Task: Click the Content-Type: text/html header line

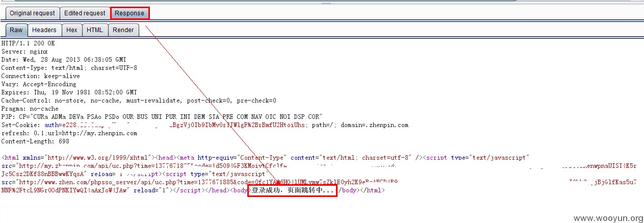Action: coord(69,68)
